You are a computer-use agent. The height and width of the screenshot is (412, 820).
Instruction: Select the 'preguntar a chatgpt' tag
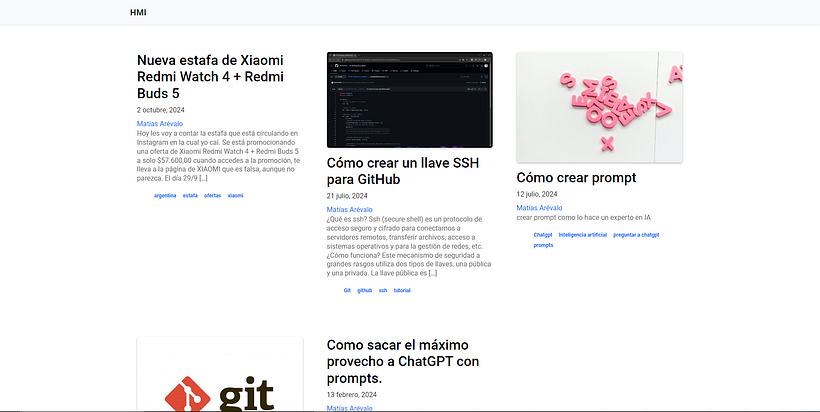click(x=636, y=235)
